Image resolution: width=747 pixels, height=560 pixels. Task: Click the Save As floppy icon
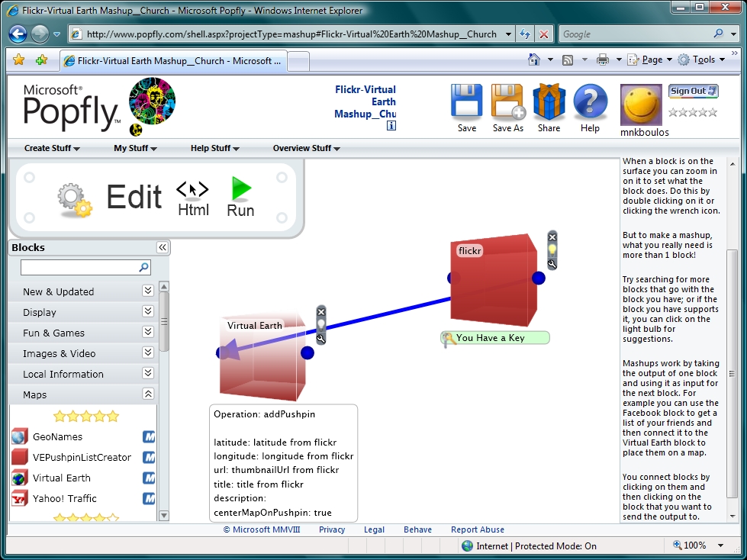point(508,101)
